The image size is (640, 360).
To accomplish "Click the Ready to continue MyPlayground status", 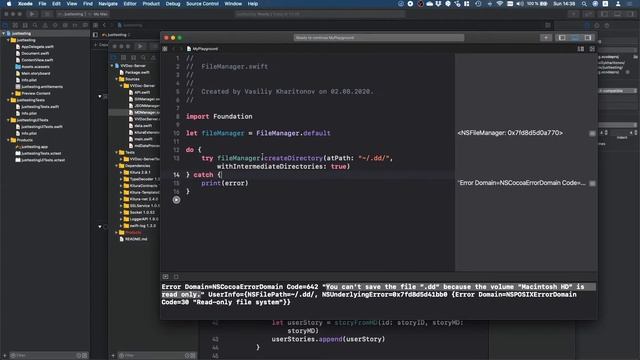I will [x=379, y=38].
